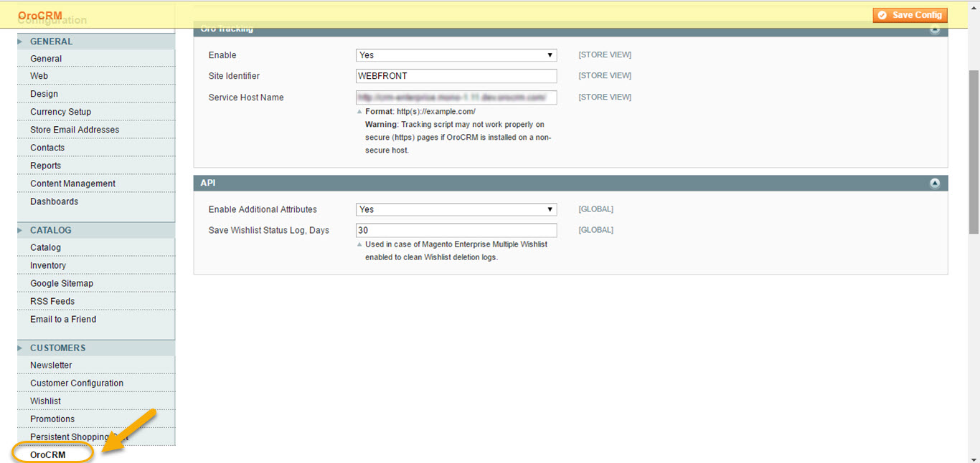The image size is (980, 463).
Task: Select Currency Setup in the sidebar
Action: pyautogui.click(x=96, y=112)
